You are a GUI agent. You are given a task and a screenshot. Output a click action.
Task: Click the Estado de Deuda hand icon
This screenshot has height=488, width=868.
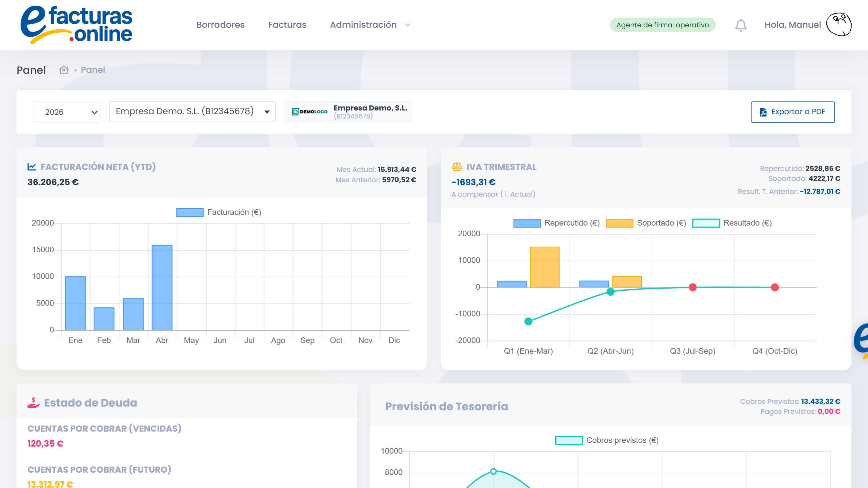coord(33,403)
